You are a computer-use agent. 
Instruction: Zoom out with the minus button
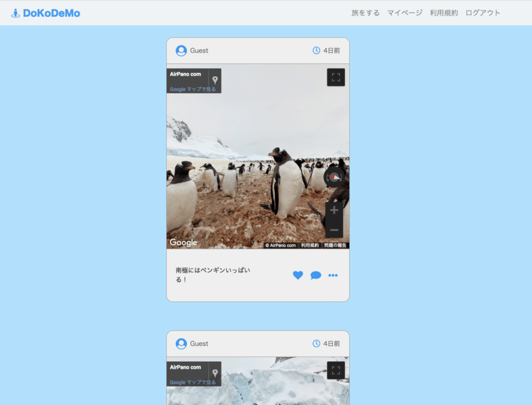pos(334,230)
